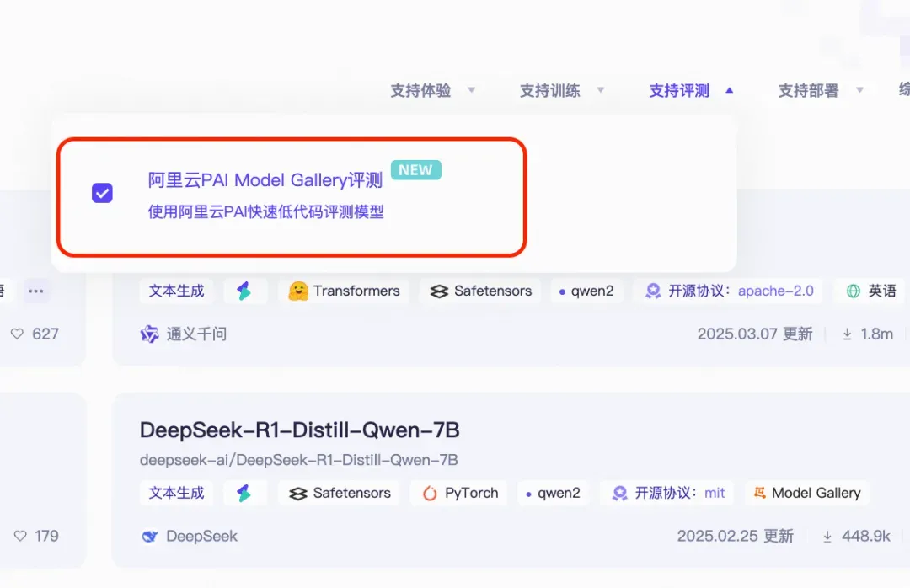Image resolution: width=910 pixels, height=588 pixels.
Task: Click the Model Gallery tag label
Action: click(x=816, y=493)
